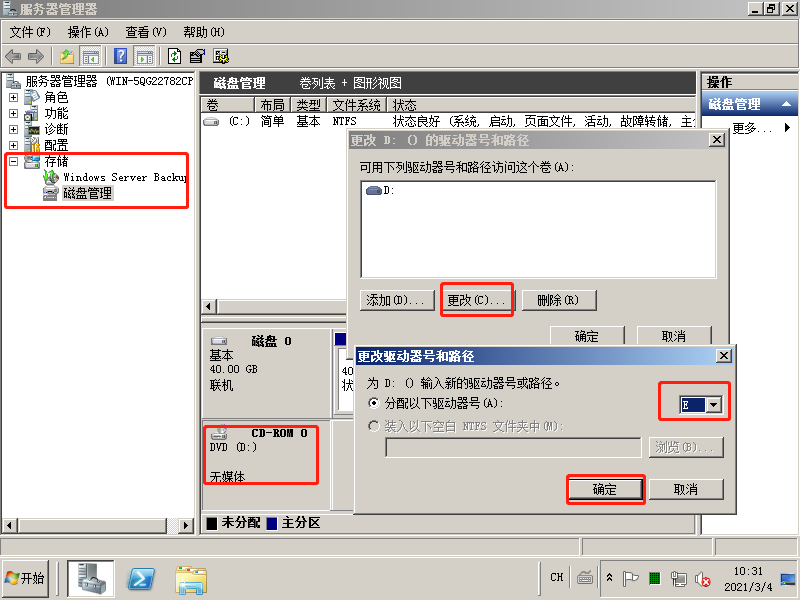Click the Refresh toolbar icon
The height and width of the screenshot is (600, 800).
174,56
